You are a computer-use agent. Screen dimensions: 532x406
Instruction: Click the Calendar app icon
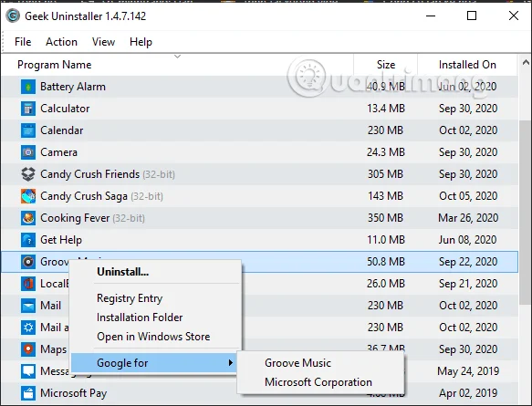click(28, 130)
